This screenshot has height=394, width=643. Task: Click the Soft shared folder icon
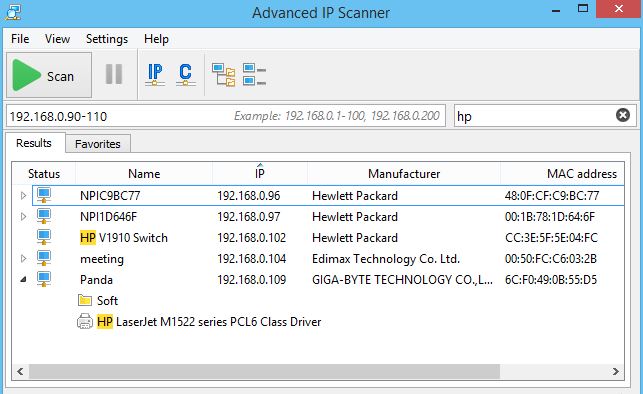tap(85, 300)
